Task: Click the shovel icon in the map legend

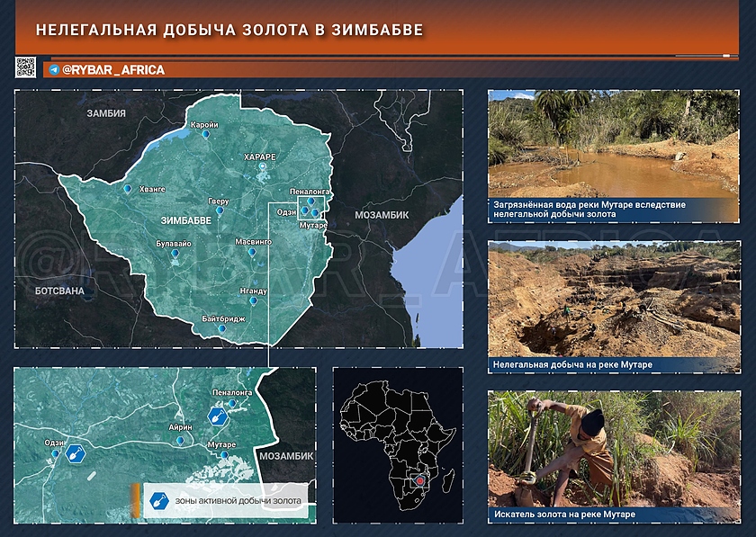Action: pos(159,500)
